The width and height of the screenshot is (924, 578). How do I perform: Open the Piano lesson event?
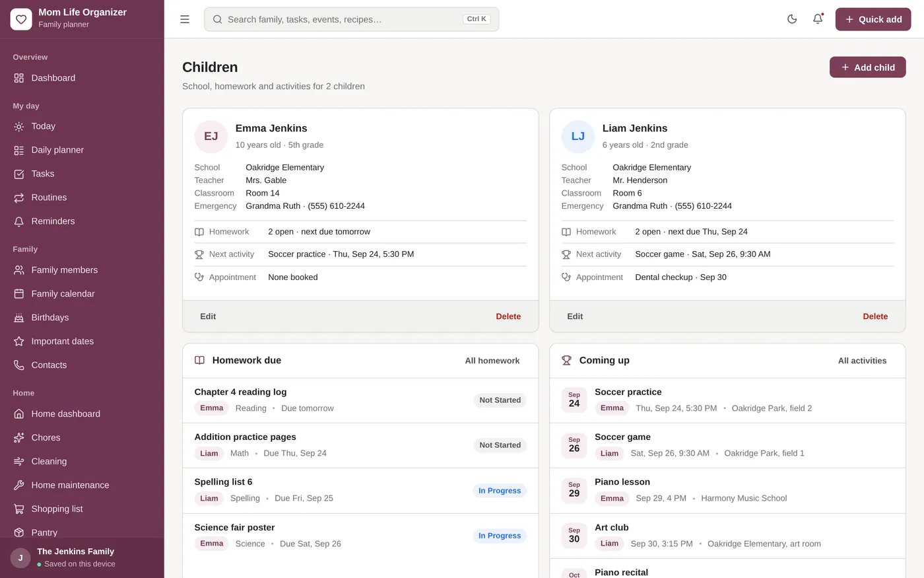click(x=727, y=491)
